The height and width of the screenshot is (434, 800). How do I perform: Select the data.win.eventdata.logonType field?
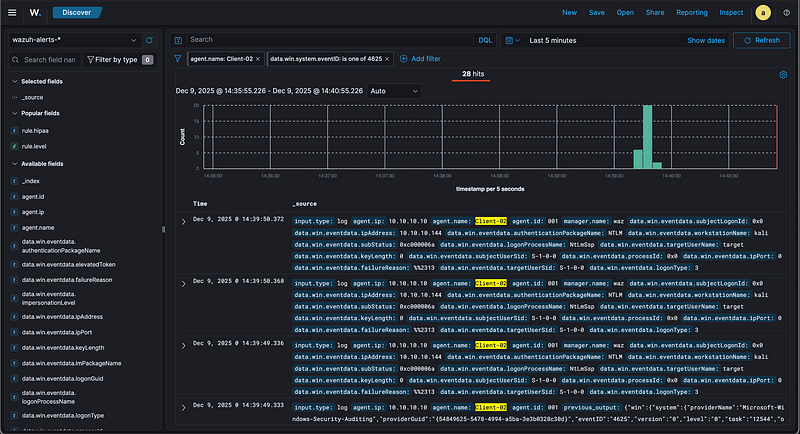(x=63, y=416)
